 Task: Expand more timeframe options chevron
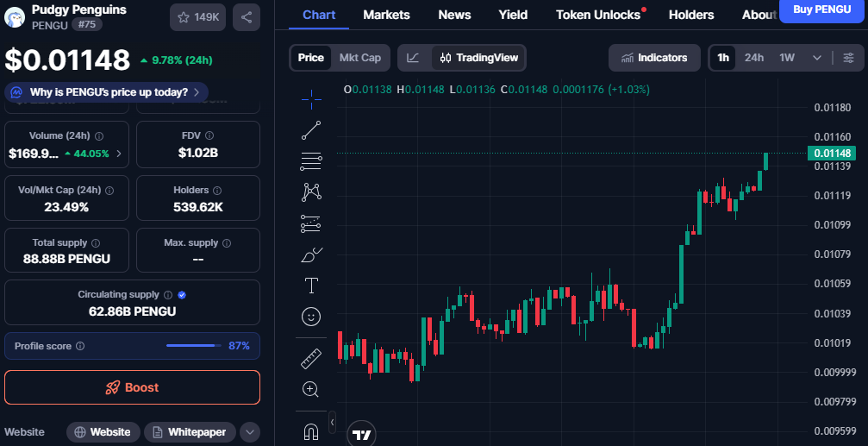pos(816,58)
